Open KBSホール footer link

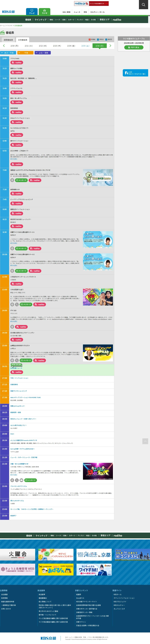click(x=117, y=595)
